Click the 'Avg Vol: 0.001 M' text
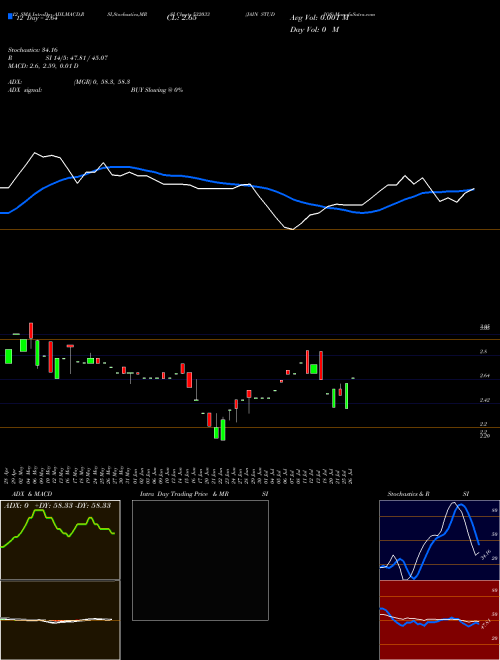This screenshot has height=660, width=500. 319,18
